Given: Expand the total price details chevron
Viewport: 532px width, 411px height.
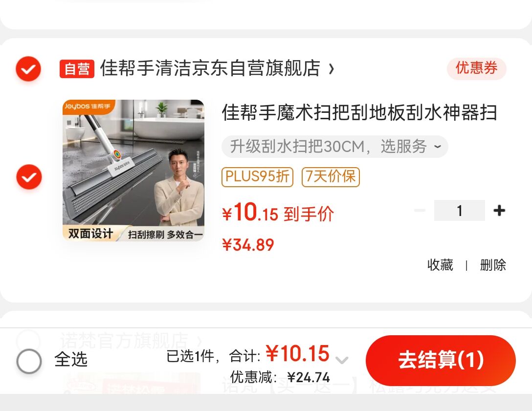Looking at the screenshot, I should pos(342,360).
